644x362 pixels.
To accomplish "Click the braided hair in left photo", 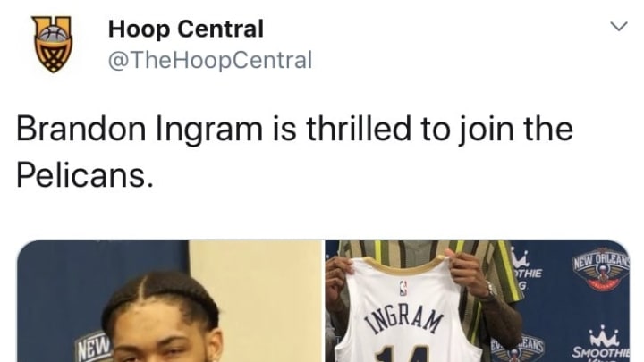I will [x=164, y=296].
